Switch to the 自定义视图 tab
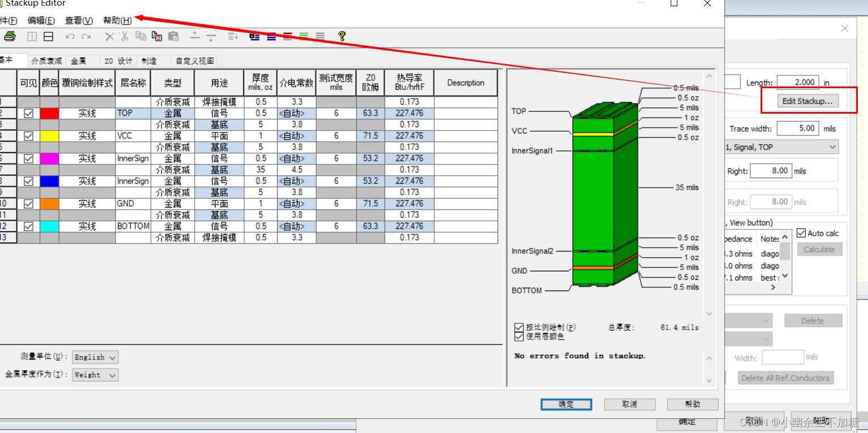The width and height of the screenshot is (868, 433). 195,61
